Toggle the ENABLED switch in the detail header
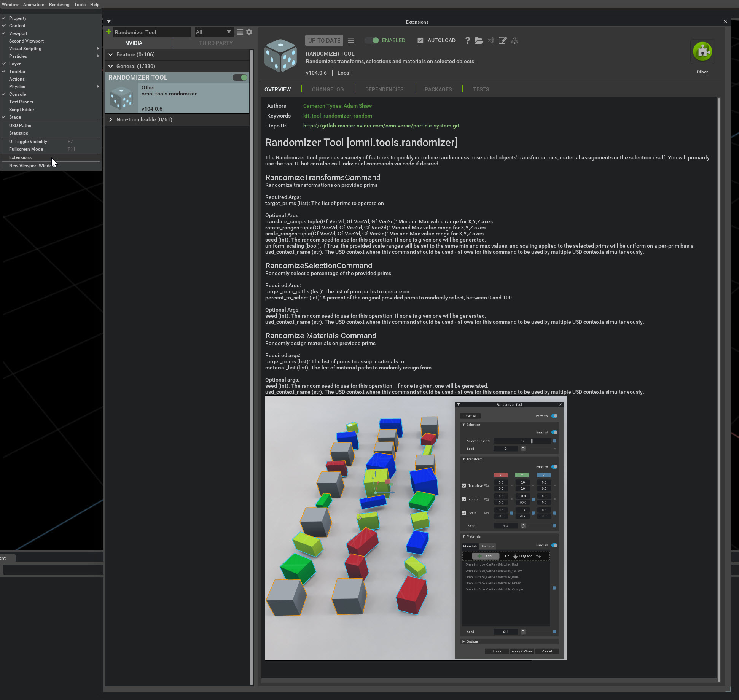This screenshot has height=700, width=739. click(x=372, y=40)
